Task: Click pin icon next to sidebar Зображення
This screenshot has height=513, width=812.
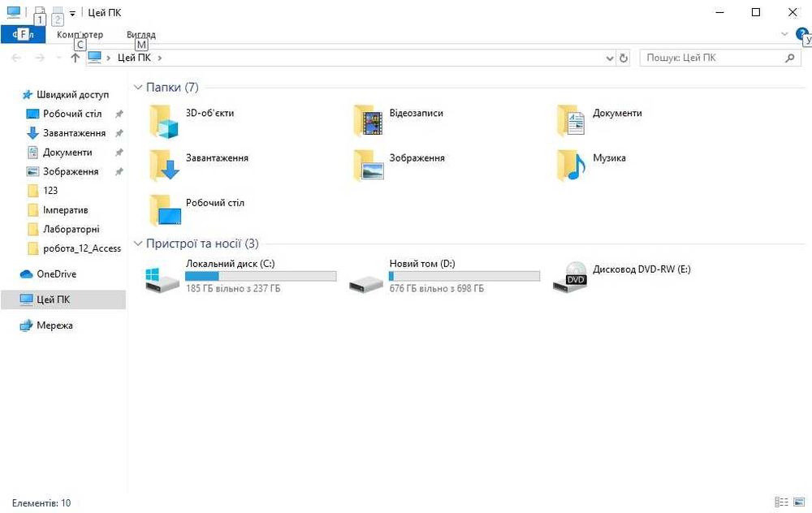Action: pyautogui.click(x=119, y=171)
